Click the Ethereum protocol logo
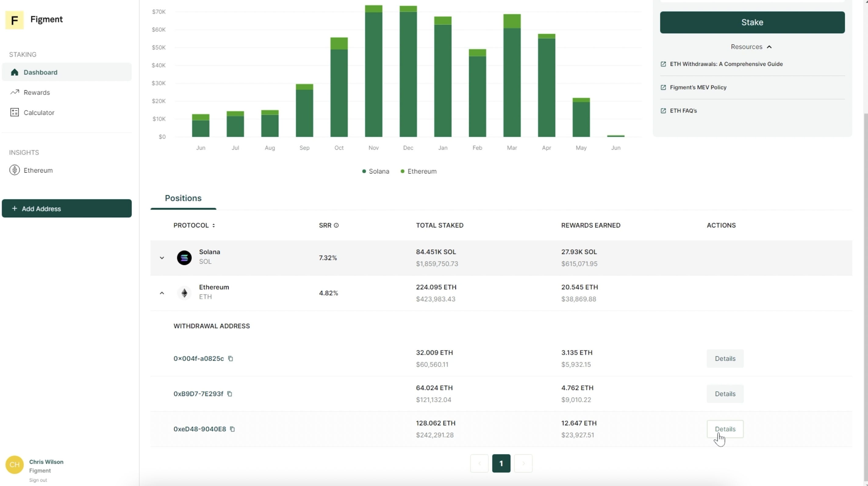This screenshot has height=486, width=868. pos(184,293)
